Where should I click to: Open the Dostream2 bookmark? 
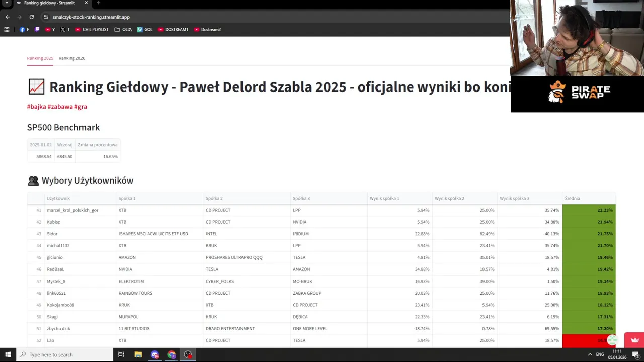click(207, 29)
